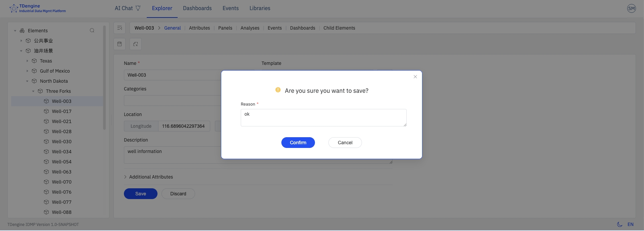Click the refresh icon next to save icon
The image size is (644, 231).
coord(136,44)
